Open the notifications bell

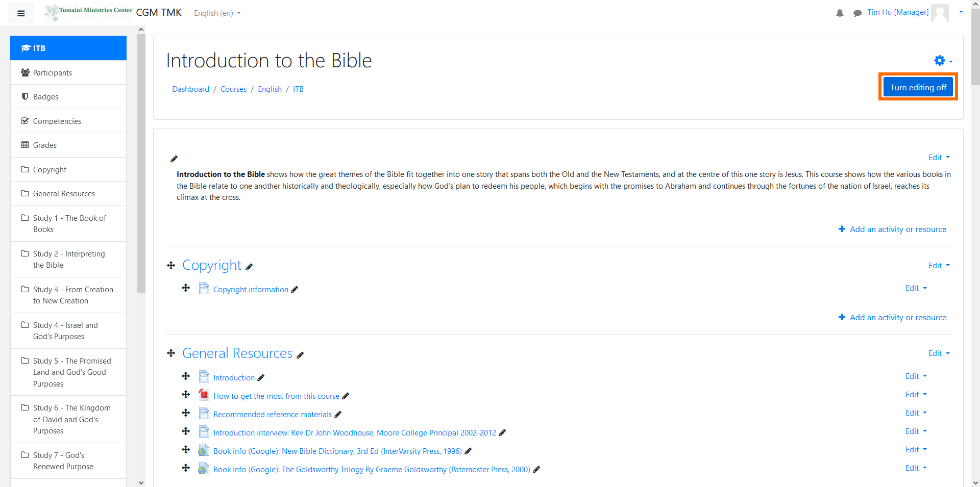point(840,13)
